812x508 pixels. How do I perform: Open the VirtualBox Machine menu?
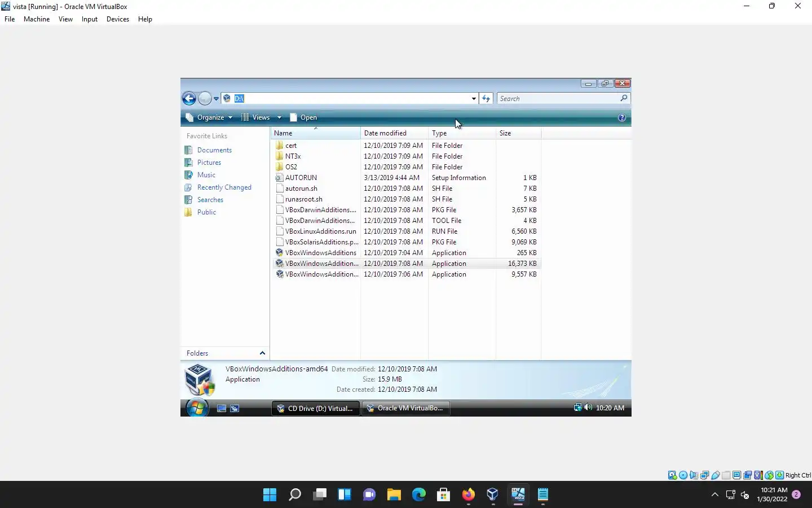click(x=37, y=19)
